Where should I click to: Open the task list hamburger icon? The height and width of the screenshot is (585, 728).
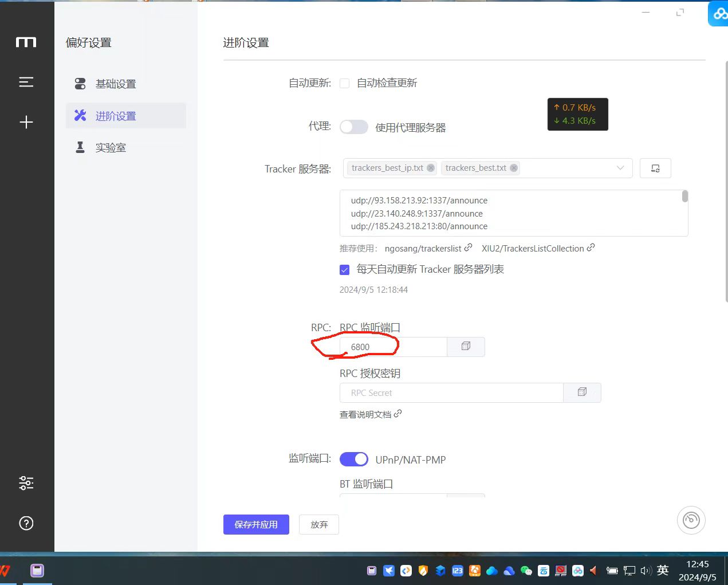pyautogui.click(x=26, y=82)
